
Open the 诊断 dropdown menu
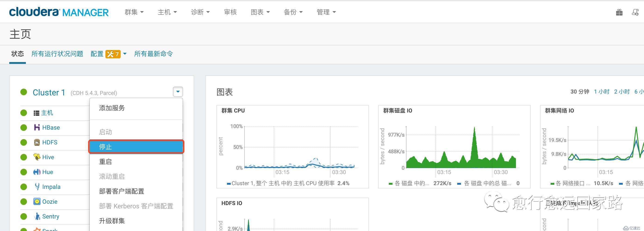point(200,12)
